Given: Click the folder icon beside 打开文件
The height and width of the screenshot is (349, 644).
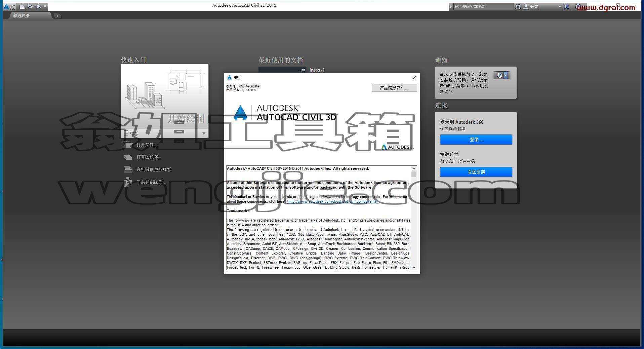Looking at the screenshot, I should [x=128, y=144].
